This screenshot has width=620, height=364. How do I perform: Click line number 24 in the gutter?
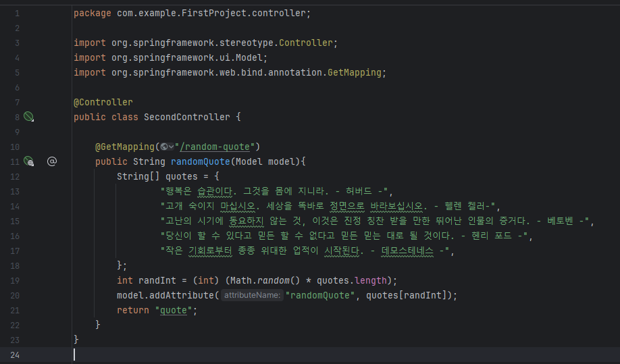[x=15, y=355]
